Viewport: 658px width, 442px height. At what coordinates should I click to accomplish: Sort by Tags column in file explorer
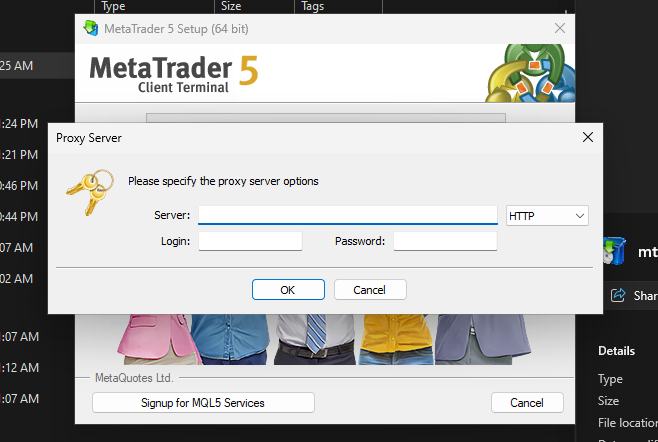pyautogui.click(x=313, y=6)
